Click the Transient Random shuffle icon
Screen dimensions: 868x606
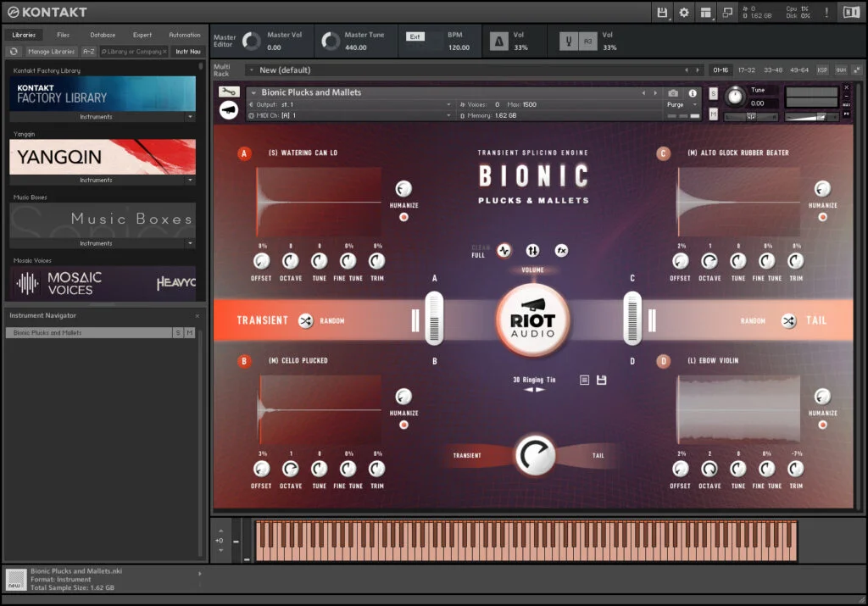[x=305, y=320]
